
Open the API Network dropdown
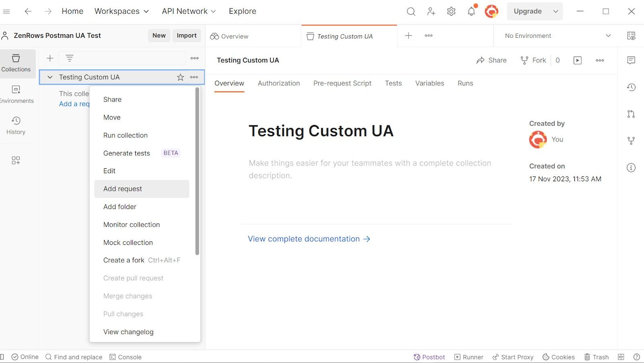pos(189,11)
